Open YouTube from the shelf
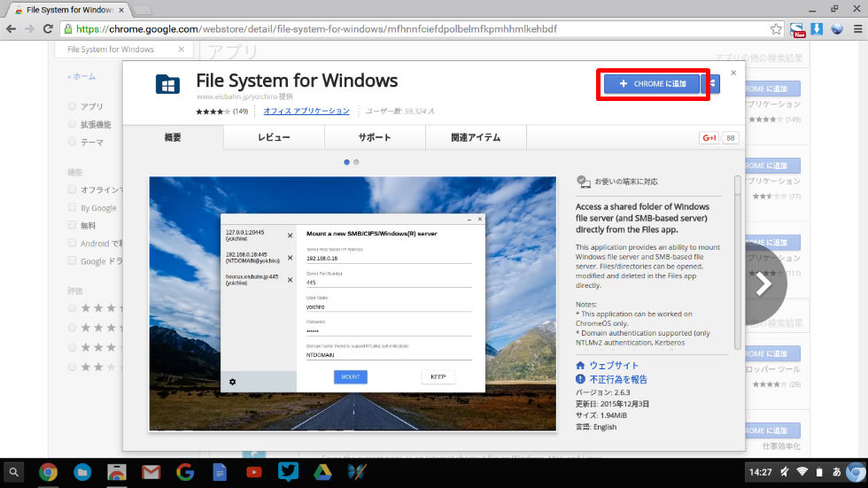Viewport: 868px width, 488px height. click(253, 472)
